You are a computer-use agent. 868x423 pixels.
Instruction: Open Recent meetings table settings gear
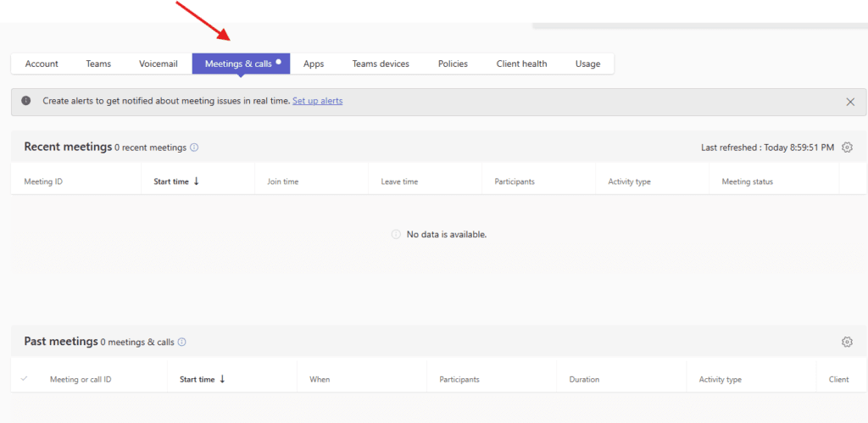[847, 147]
